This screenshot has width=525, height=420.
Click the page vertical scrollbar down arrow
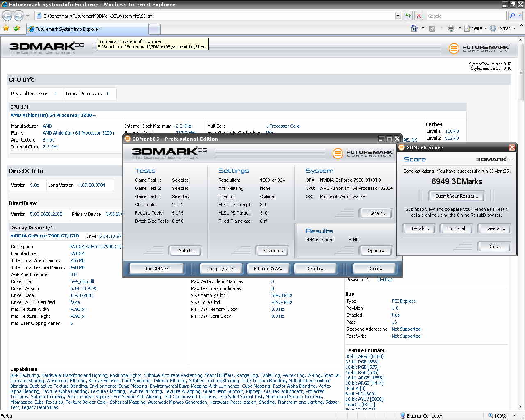[521, 406]
